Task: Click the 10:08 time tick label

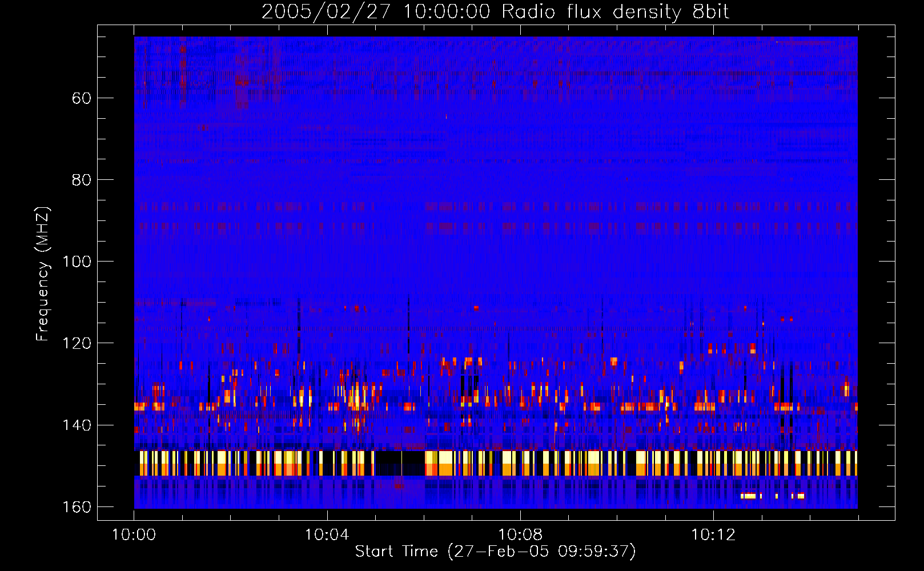Action: click(x=520, y=535)
